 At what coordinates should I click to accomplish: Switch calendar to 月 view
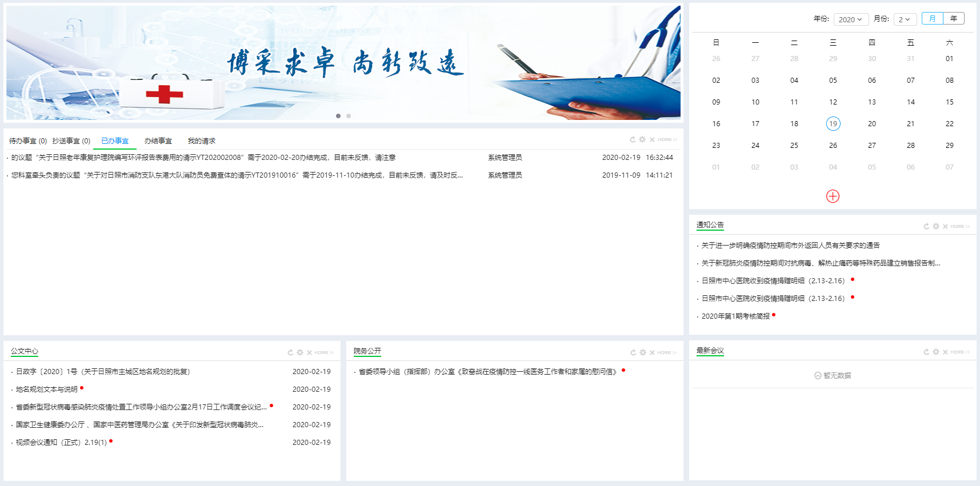932,19
